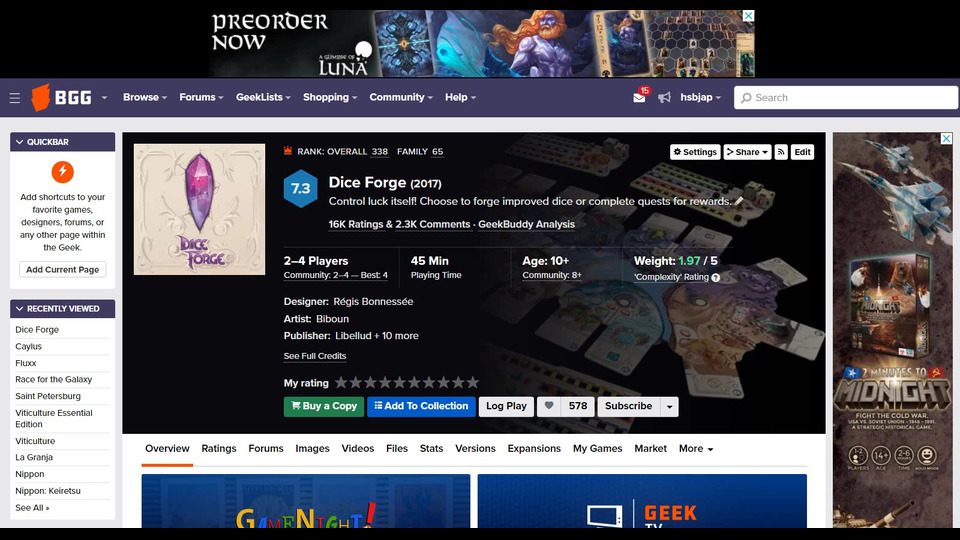960x540 pixels.
Task: Open overall rank 338 link
Action: 380,152
